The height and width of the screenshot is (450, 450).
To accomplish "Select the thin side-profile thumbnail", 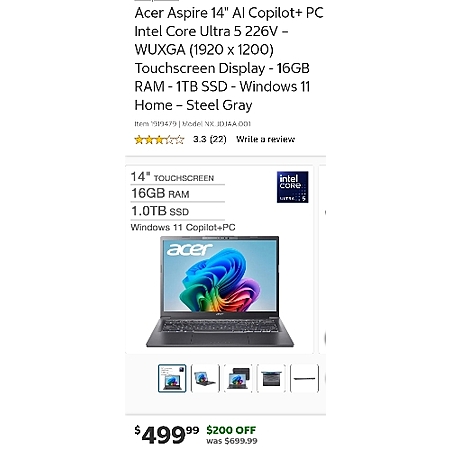I will 304,378.
